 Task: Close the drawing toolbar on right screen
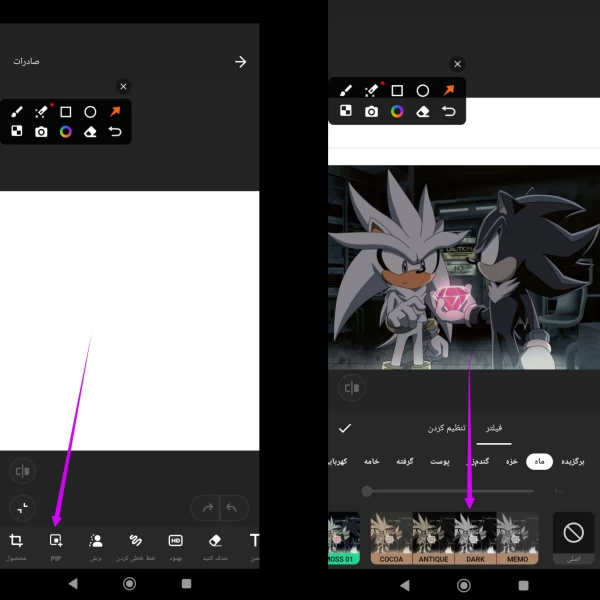coord(457,64)
